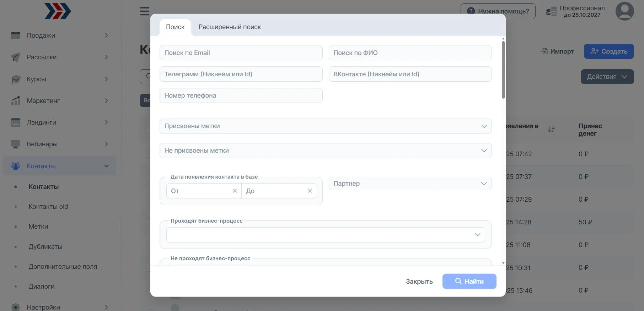This screenshot has width=644, height=311.
Task: Open the Проходят бизнес-процесс dropdown
Action: [325, 235]
